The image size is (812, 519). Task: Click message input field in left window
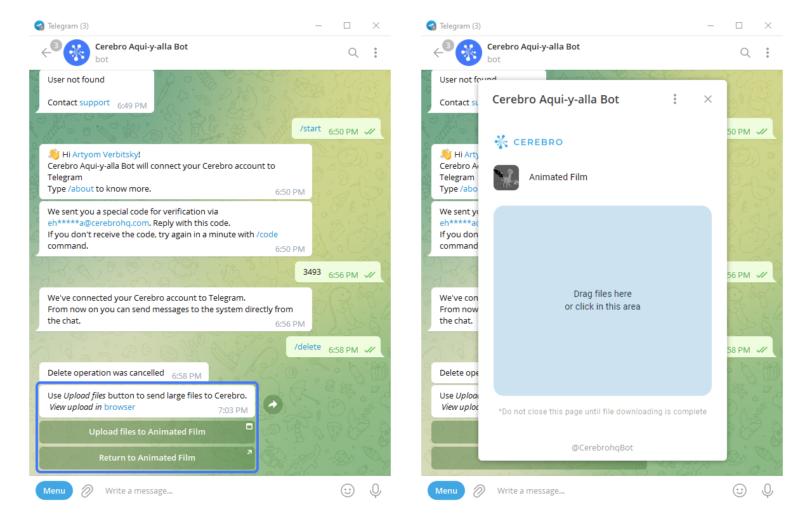tap(216, 490)
